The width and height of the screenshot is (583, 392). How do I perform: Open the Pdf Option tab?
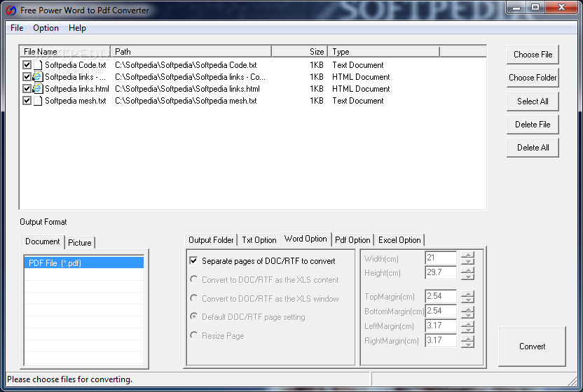pyautogui.click(x=352, y=240)
